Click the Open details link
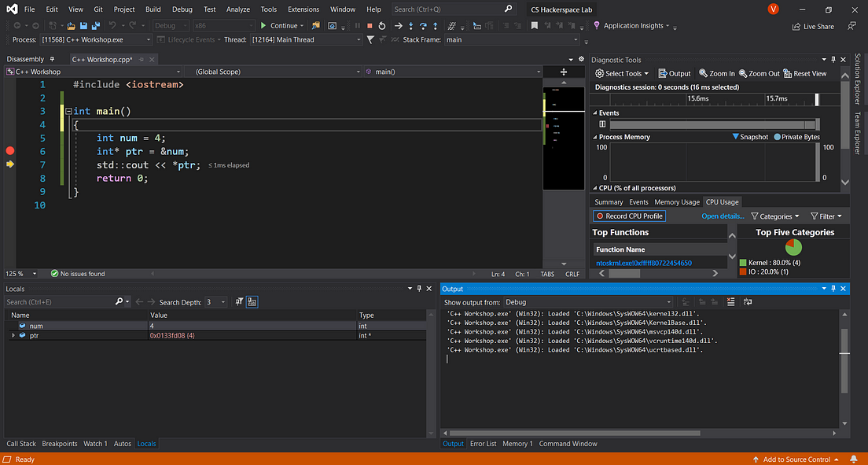 [723, 215]
